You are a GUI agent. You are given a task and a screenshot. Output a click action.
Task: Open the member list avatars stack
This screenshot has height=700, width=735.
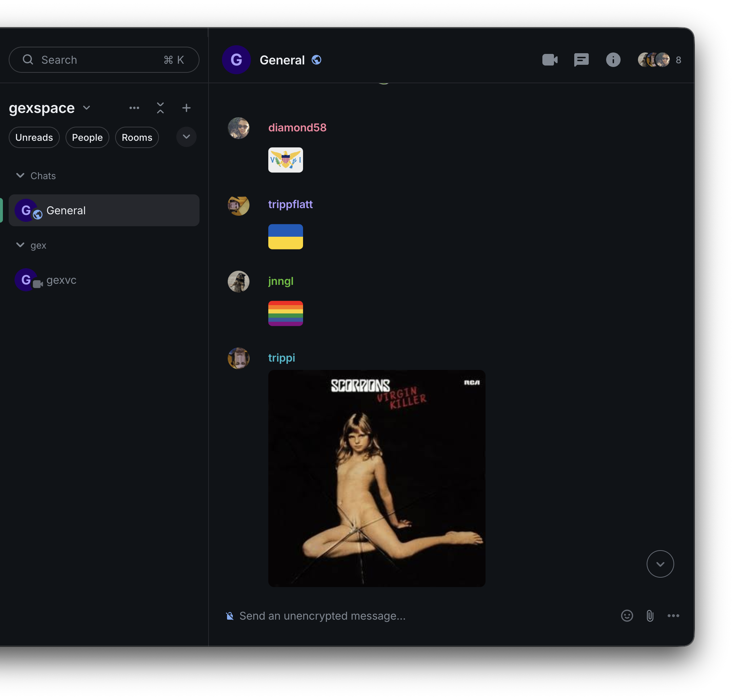click(x=653, y=60)
